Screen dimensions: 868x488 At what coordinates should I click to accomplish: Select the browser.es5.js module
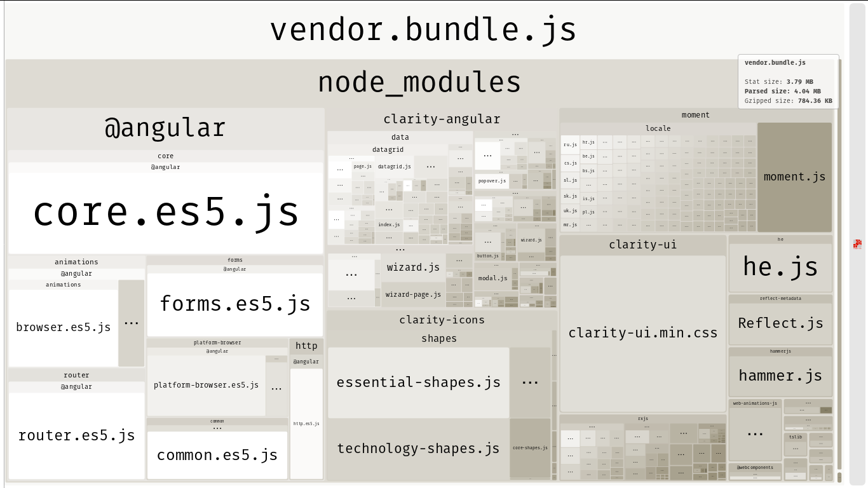pos(64,327)
